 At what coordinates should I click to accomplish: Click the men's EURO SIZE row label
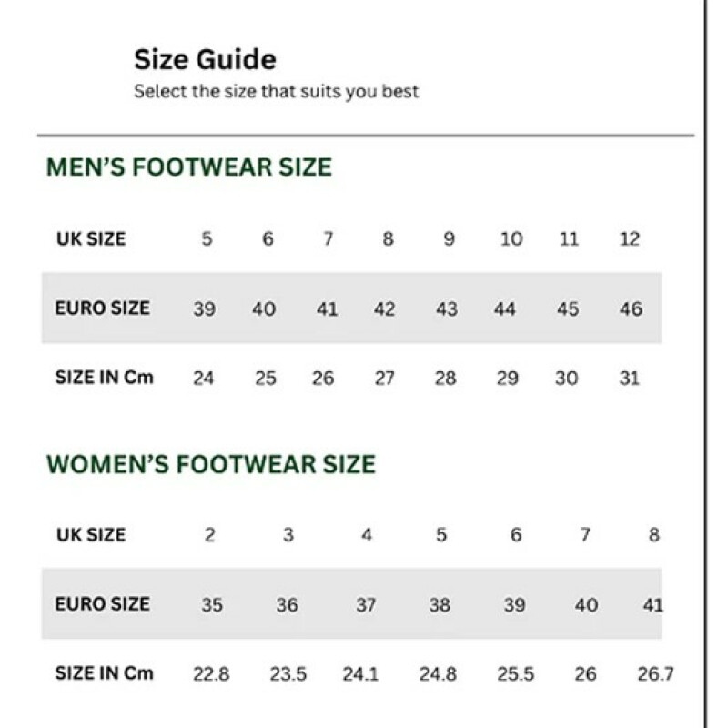(102, 308)
